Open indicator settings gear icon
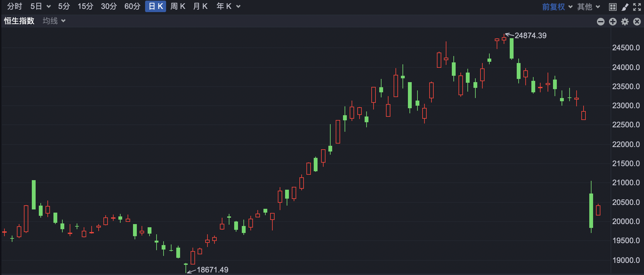 point(625,22)
